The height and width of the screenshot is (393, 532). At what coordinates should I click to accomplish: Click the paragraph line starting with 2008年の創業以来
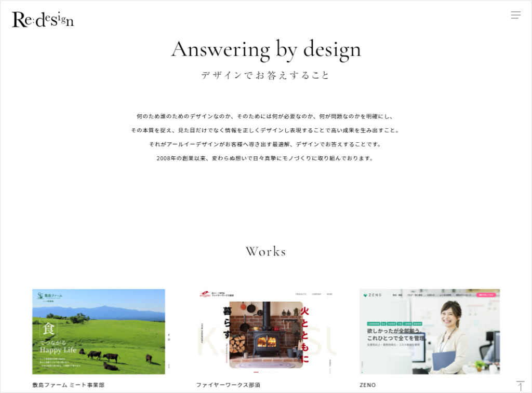click(265, 158)
